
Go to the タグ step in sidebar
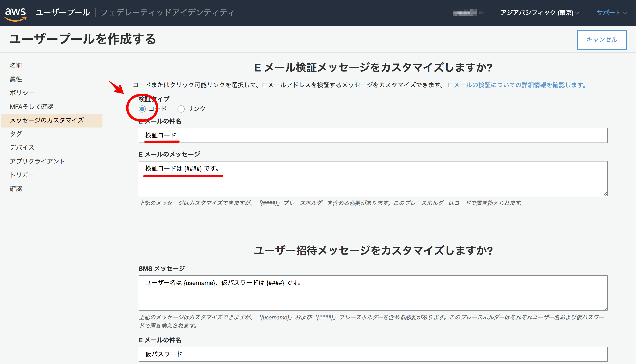[x=16, y=134]
